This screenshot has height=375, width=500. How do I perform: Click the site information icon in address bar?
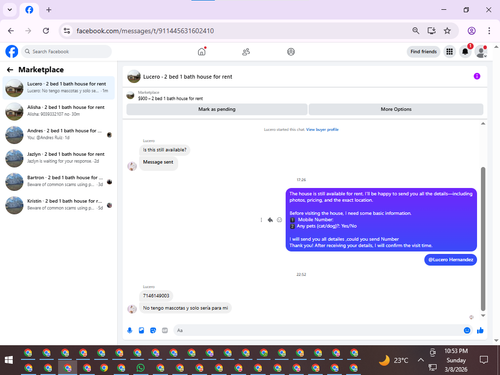[x=67, y=31]
